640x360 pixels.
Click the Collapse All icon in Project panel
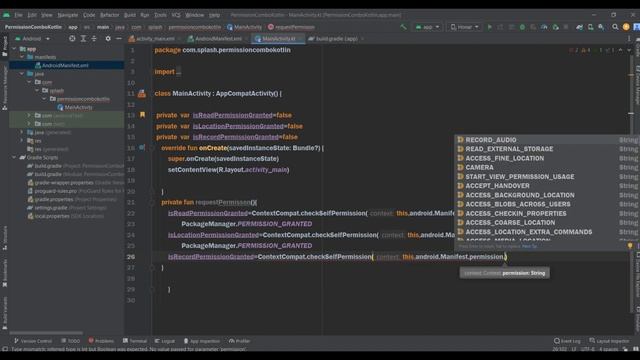[94, 38]
